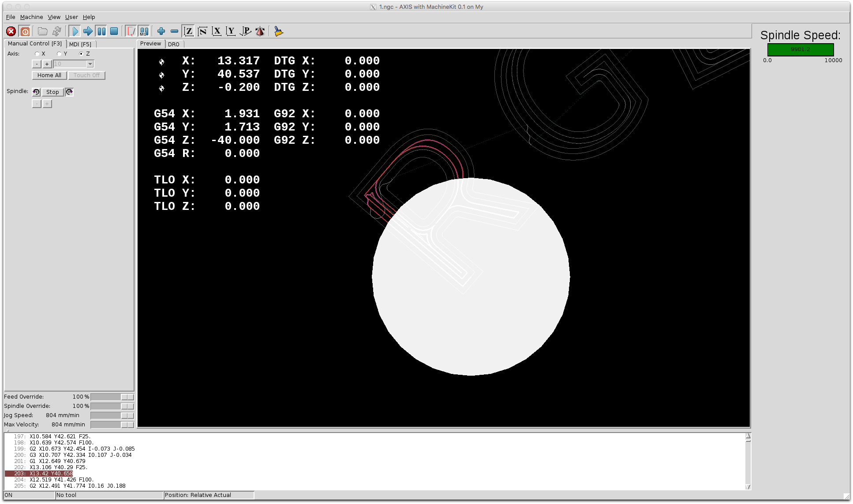
Task: Select the perspective P view icon
Action: [245, 31]
